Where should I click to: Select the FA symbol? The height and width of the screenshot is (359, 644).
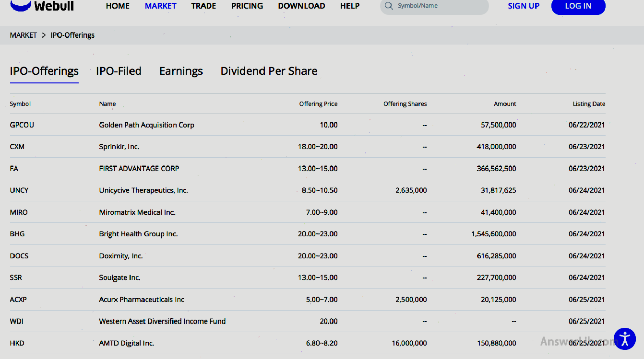click(14, 168)
